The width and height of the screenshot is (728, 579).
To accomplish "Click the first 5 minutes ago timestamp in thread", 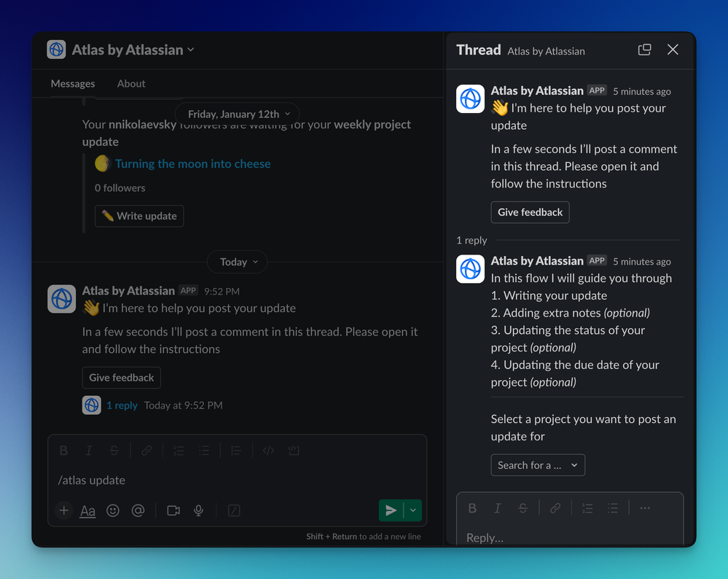I will pyautogui.click(x=641, y=92).
